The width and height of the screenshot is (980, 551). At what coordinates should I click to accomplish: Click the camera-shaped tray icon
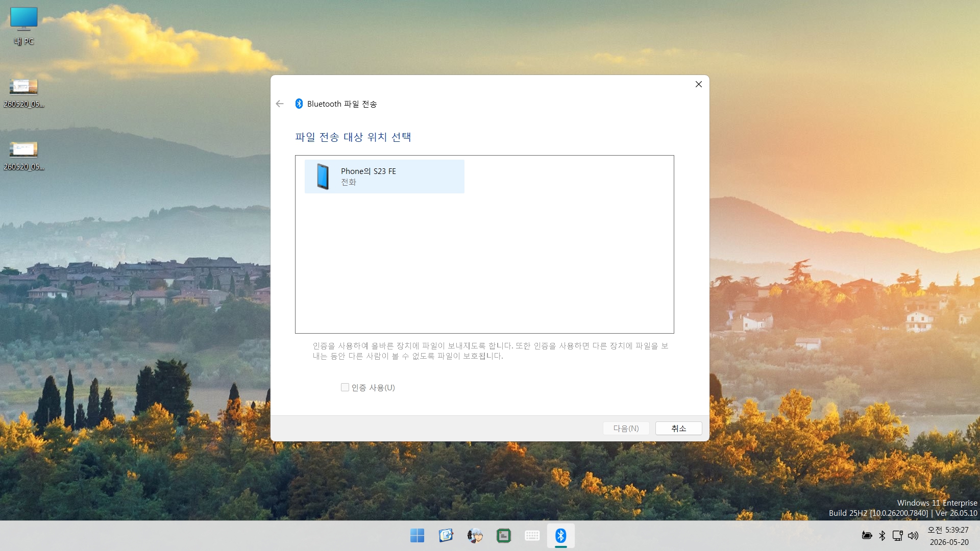tap(867, 536)
